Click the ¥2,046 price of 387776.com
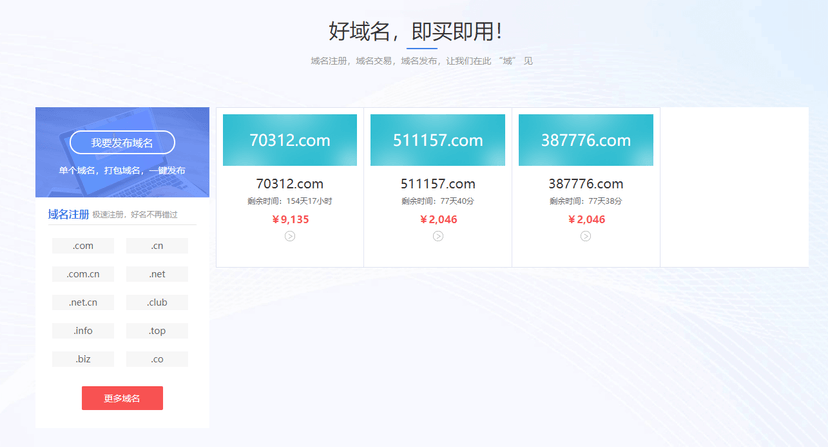 click(x=586, y=219)
